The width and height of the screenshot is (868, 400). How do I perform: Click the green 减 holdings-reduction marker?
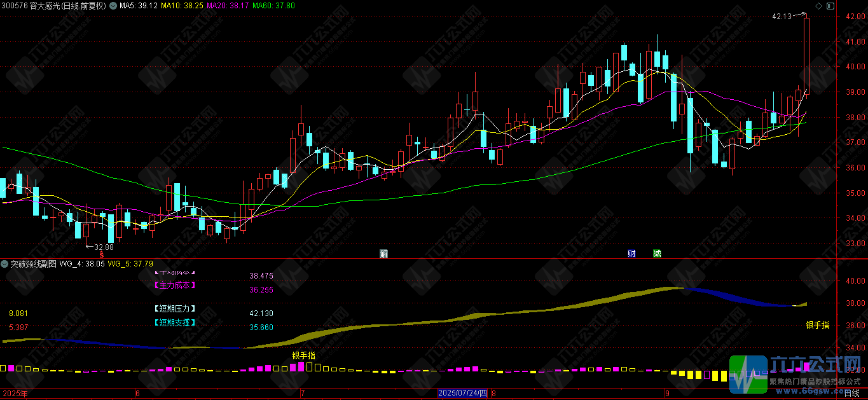click(657, 254)
